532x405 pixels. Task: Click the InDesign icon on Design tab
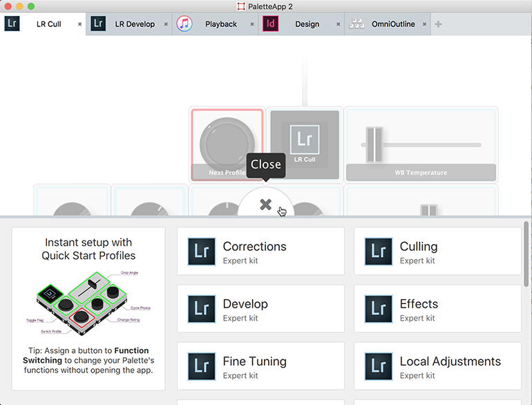(x=272, y=24)
